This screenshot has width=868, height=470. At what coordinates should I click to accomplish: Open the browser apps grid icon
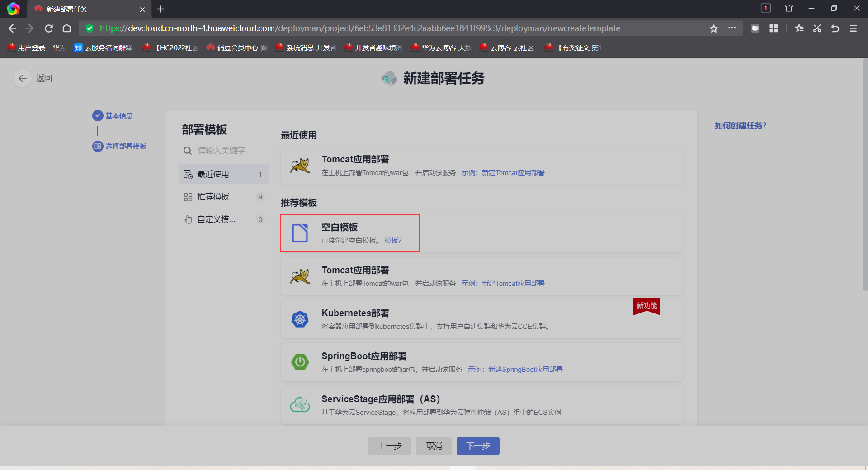[x=774, y=28]
